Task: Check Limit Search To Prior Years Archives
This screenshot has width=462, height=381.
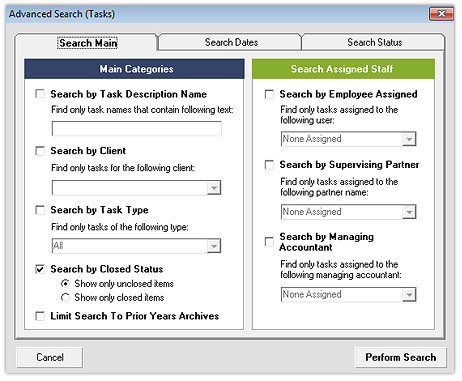Action: pyautogui.click(x=40, y=316)
